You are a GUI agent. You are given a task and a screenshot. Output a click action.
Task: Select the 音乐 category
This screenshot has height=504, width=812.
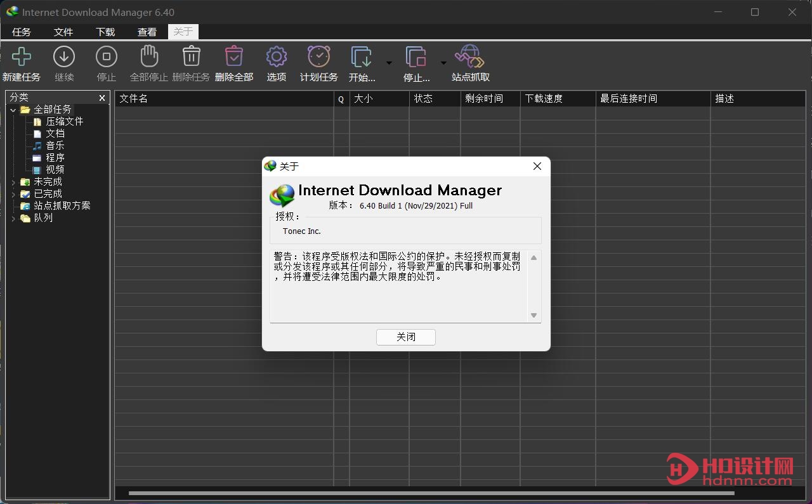coord(55,146)
